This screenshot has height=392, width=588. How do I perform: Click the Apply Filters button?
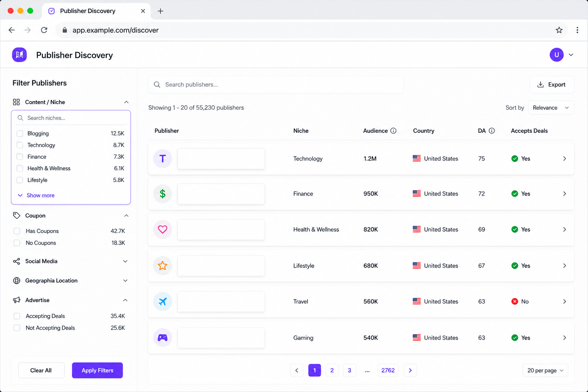pos(97,370)
